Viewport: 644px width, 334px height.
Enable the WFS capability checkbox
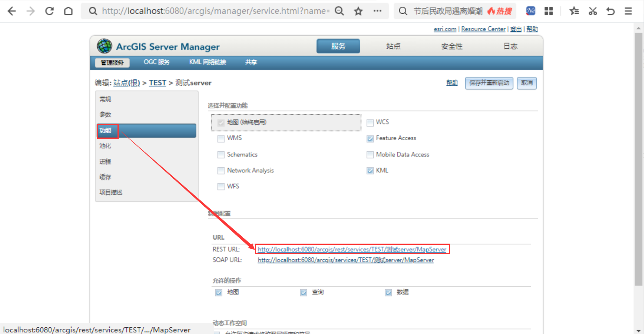pyautogui.click(x=221, y=186)
